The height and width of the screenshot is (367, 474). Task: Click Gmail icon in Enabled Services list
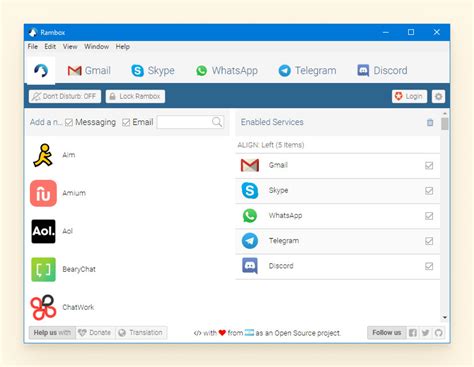(x=250, y=165)
